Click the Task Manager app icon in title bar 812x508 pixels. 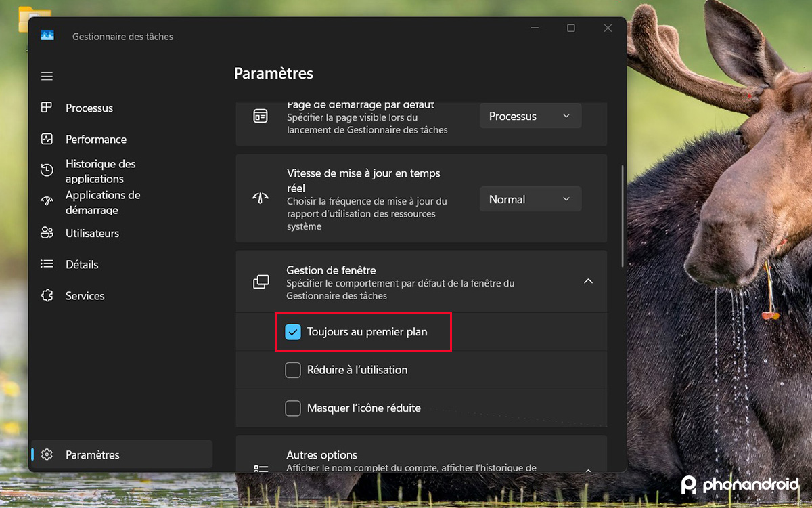coord(47,36)
